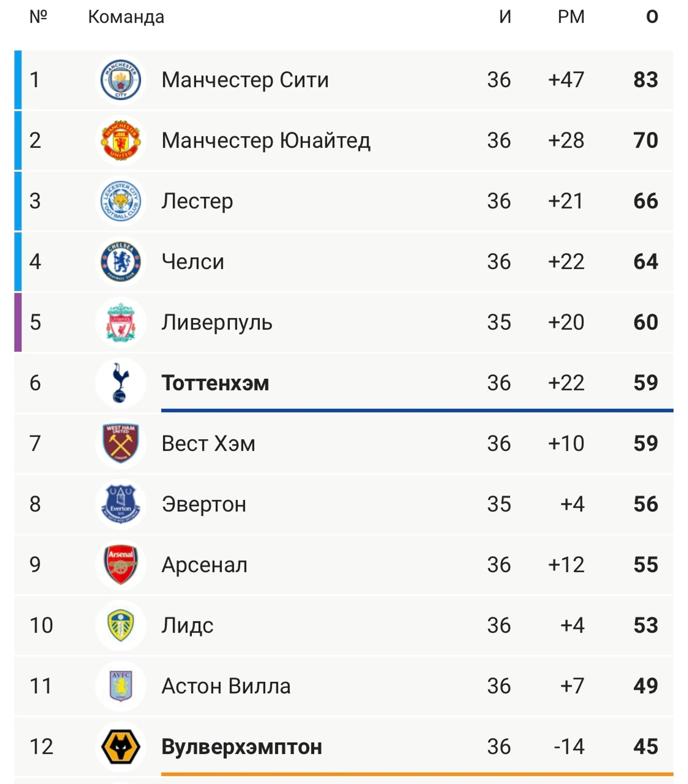Select Манчестер Сити team name

point(245,80)
